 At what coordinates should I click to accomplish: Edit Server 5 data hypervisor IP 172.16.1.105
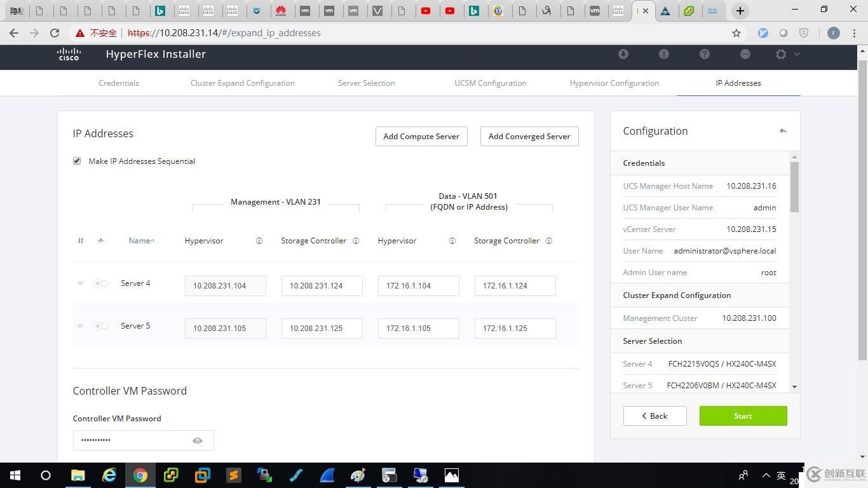pos(419,329)
